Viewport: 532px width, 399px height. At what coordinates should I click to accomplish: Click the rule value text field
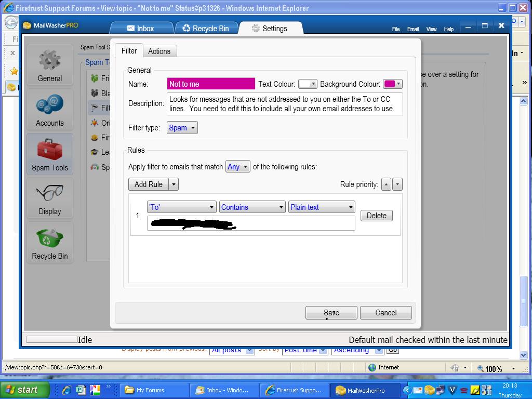(x=251, y=223)
